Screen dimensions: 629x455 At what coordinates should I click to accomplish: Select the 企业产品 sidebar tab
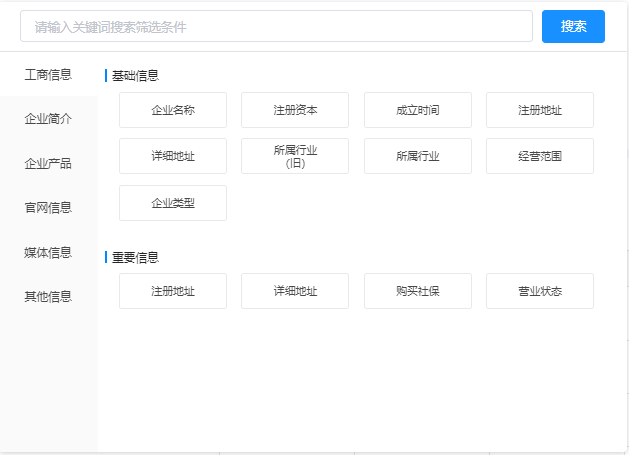point(48,163)
